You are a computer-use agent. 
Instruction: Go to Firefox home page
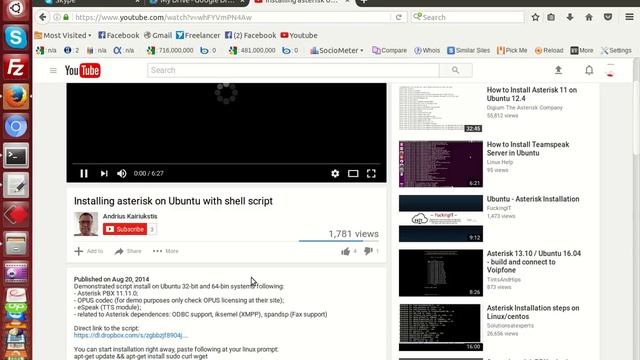click(589, 17)
